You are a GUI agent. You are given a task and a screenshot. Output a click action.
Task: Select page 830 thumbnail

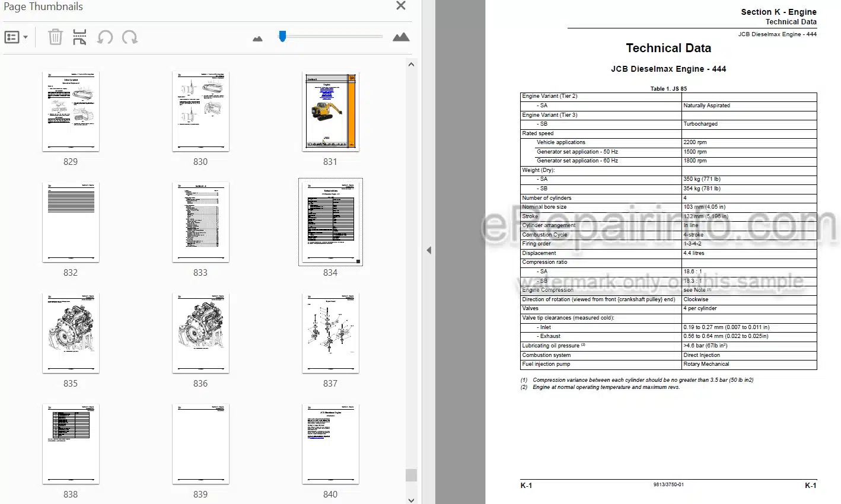click(200, 111)
